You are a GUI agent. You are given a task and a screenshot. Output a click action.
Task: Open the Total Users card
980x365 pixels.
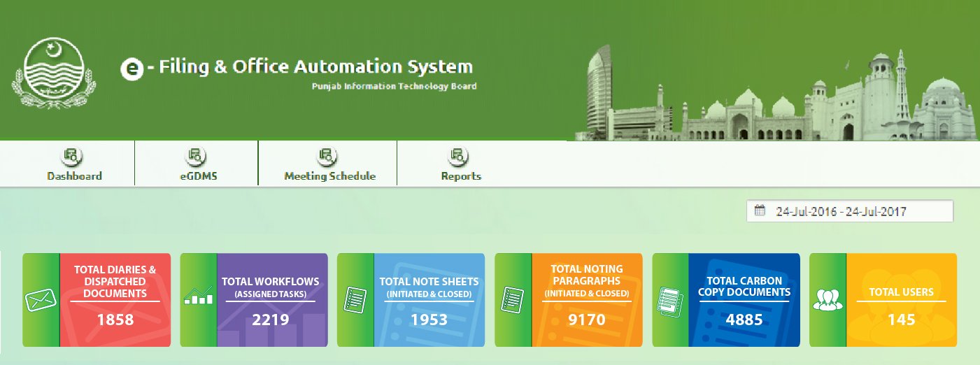883,300
